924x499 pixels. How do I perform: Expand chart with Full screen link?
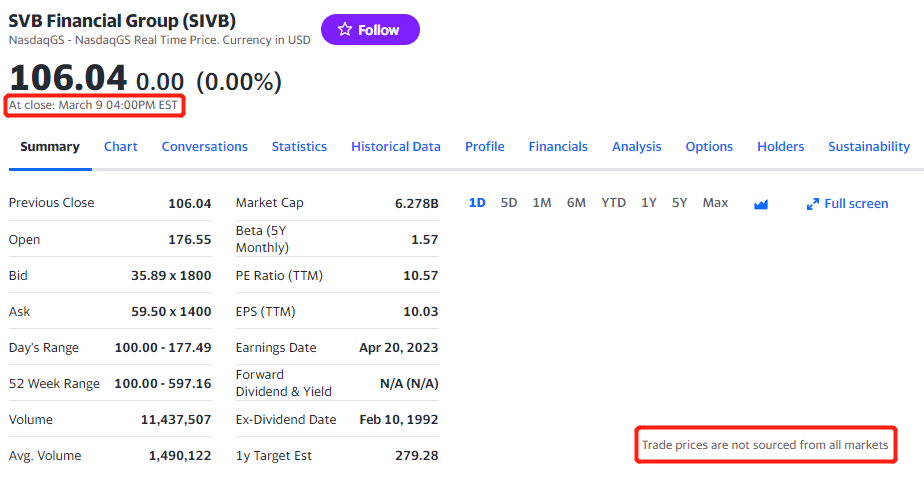point(847,204)
